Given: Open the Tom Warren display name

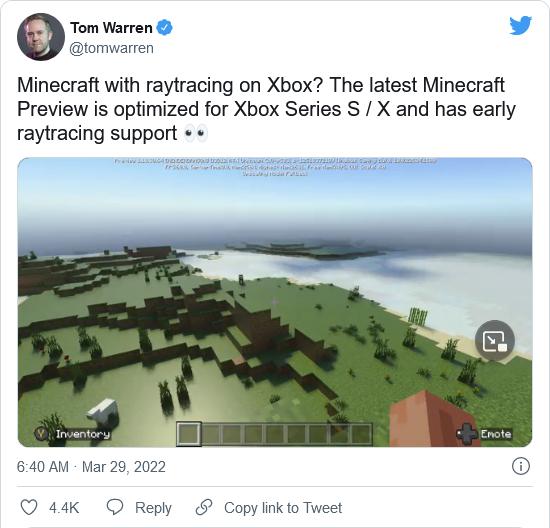Looking at the screenshot, I should [x=111, y=28].
